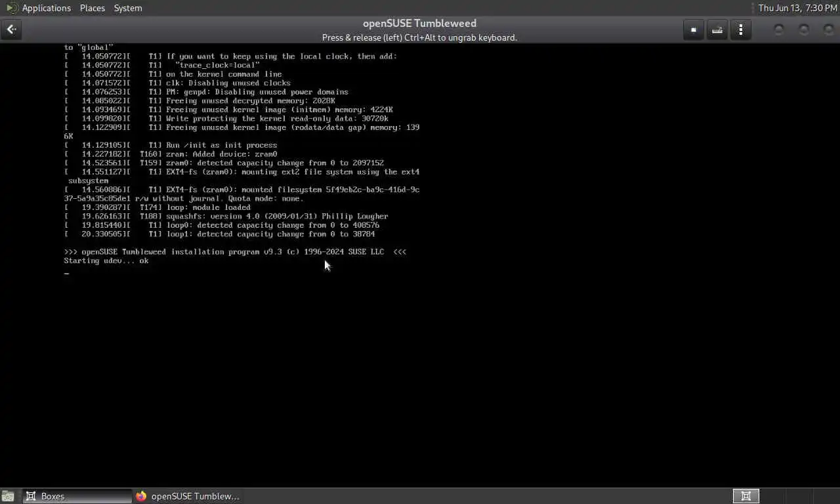
Task: Click the 'Starting udev... ok' console line
Action: [106, 261]
